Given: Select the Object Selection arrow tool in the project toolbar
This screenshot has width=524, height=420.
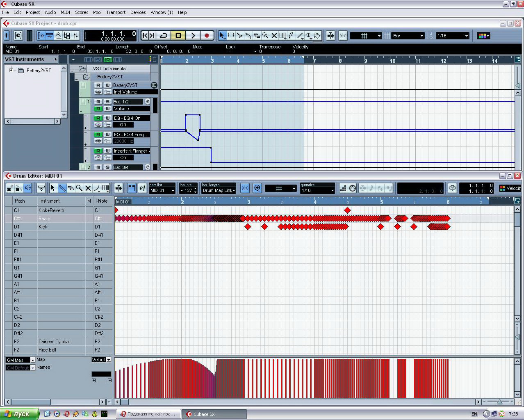Looking at the screenshot, I should (222, 36).
